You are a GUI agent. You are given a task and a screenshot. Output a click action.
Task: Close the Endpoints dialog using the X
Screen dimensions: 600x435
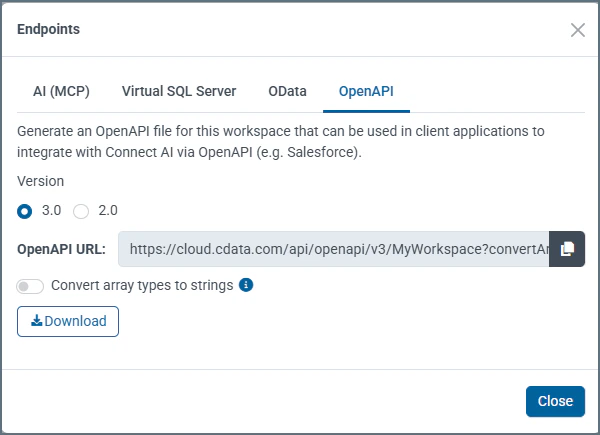point(577,30)
